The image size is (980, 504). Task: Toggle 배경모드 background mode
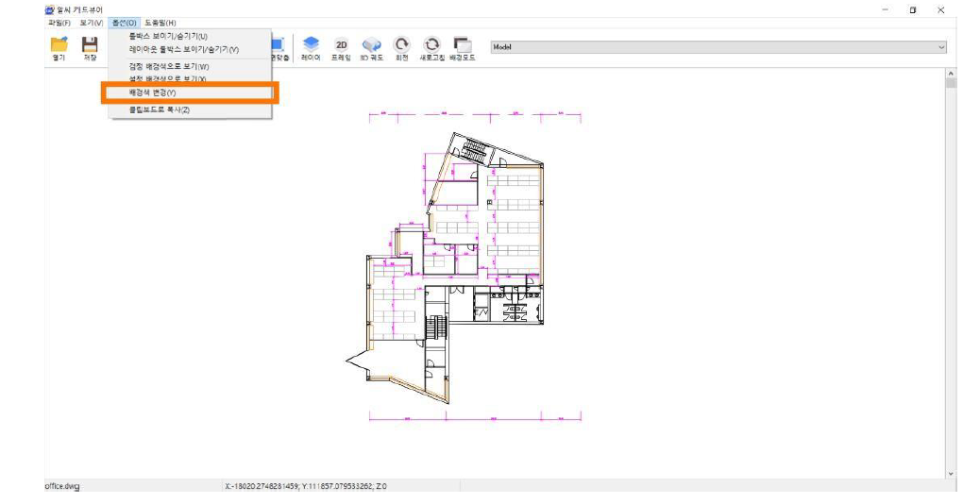463,47
